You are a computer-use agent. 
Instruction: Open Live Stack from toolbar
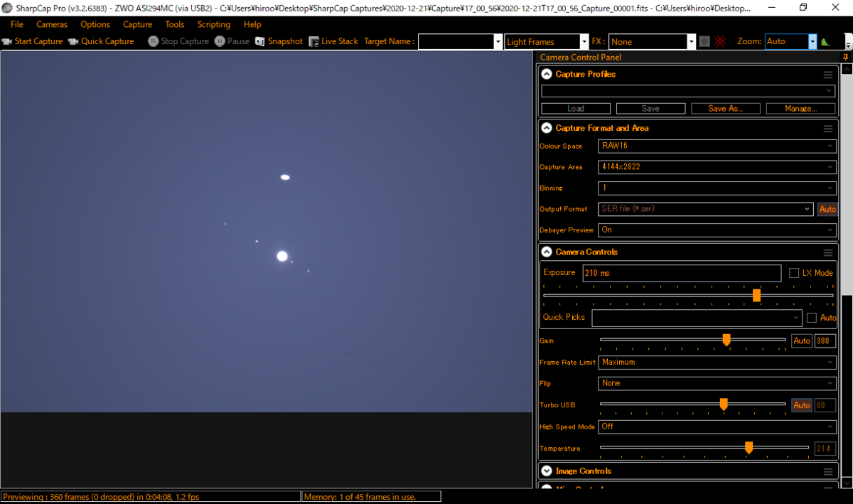coord(333,41)
